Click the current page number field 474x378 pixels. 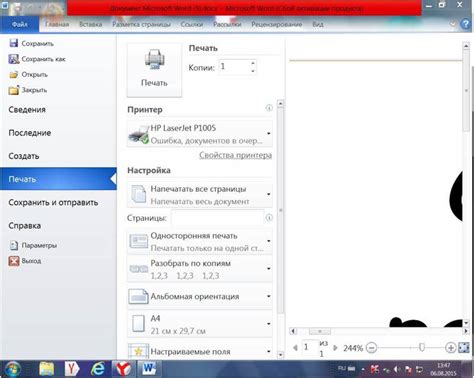(309, 348)
